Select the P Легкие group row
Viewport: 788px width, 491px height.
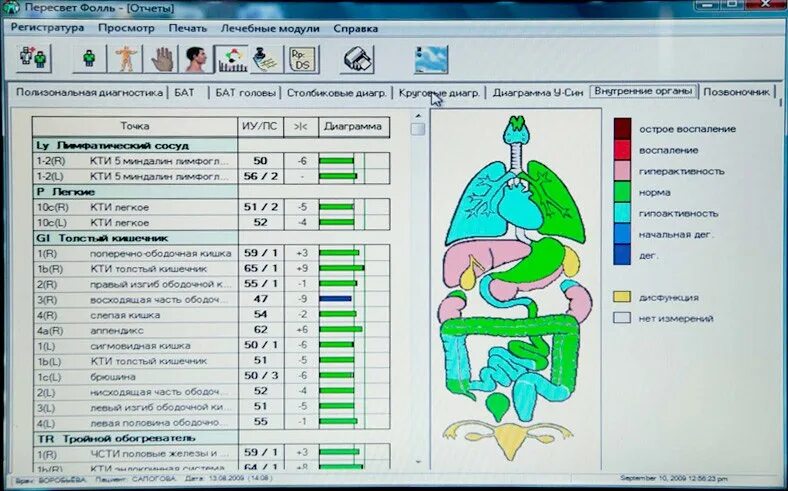(135, 191)
